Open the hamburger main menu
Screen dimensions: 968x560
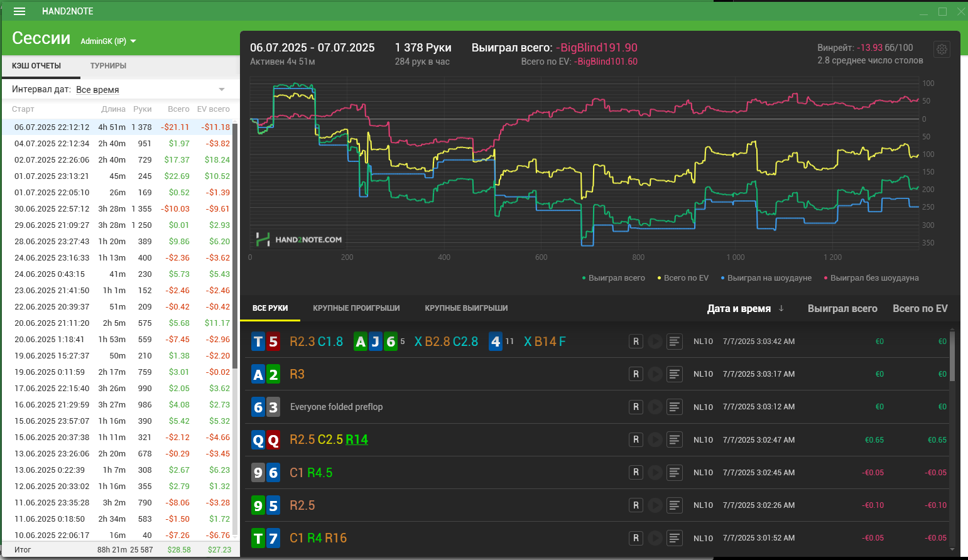point(19,11)
